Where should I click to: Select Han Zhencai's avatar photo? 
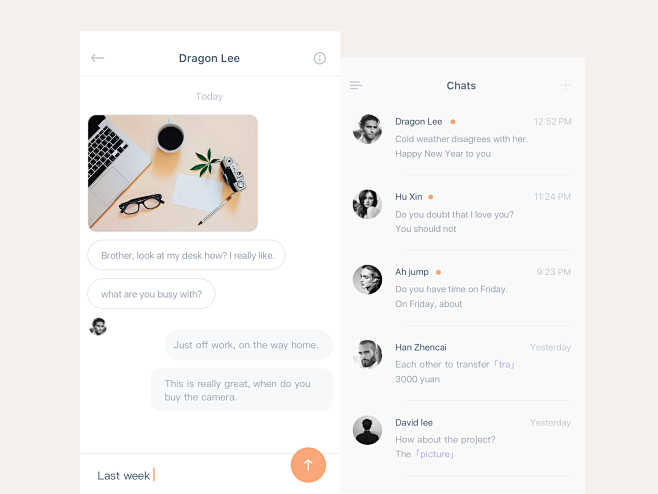[367, 355]
